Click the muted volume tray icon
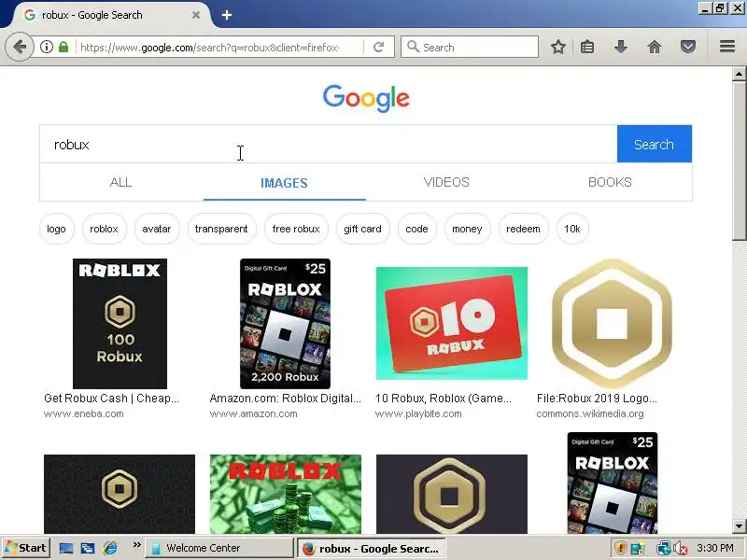Viewport: 747px width, 560px height. [681, 549]
